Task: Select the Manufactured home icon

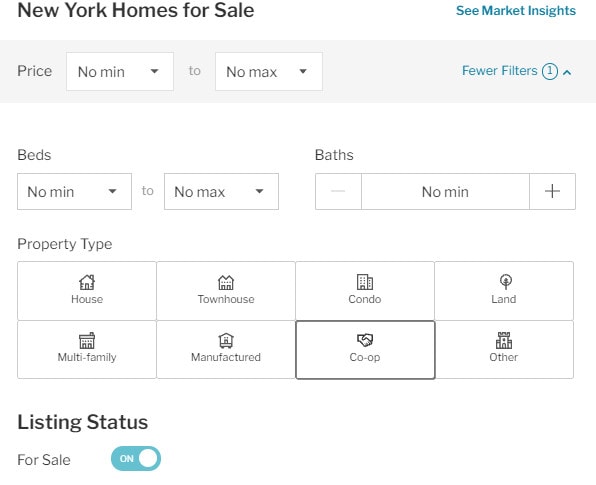Action: pyautogui.click(x=226, y=341)
